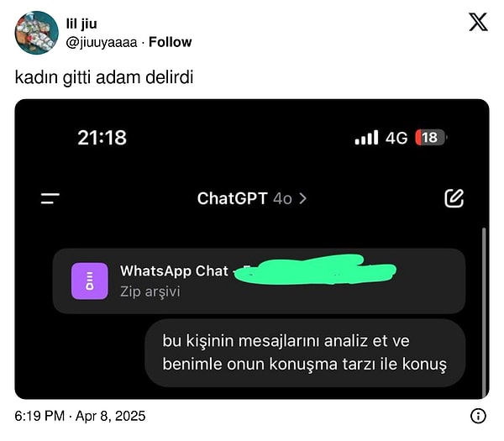Open the embedded ChatGPT screenshot image

(x=252, y=249)
